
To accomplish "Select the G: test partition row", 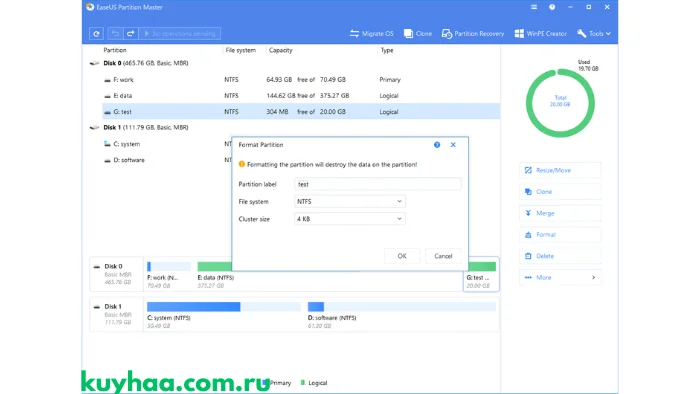I will (301, 112).
